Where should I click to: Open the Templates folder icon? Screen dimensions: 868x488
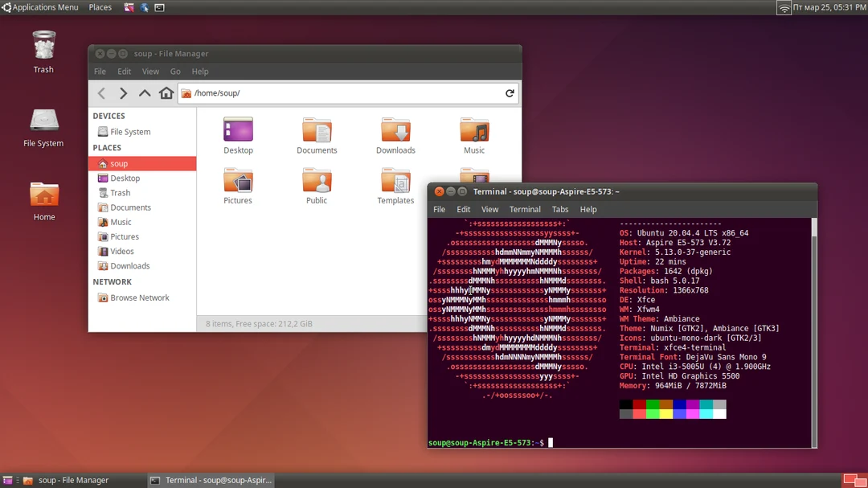[395, 181]
